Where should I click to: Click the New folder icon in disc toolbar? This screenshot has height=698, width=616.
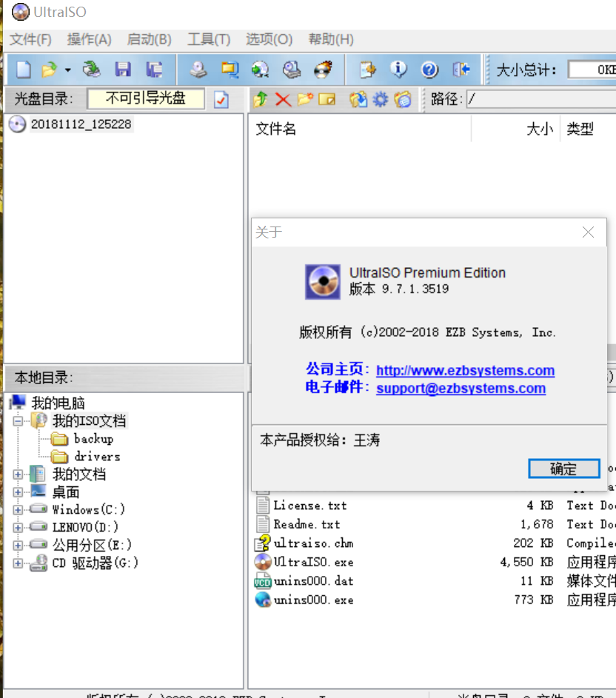click(305, 99)
